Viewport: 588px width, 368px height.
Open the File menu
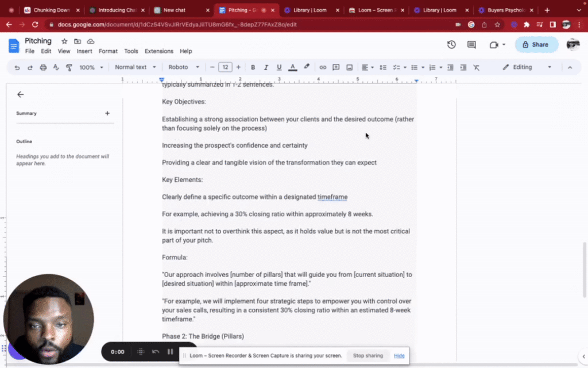click(x=30, y=51)
